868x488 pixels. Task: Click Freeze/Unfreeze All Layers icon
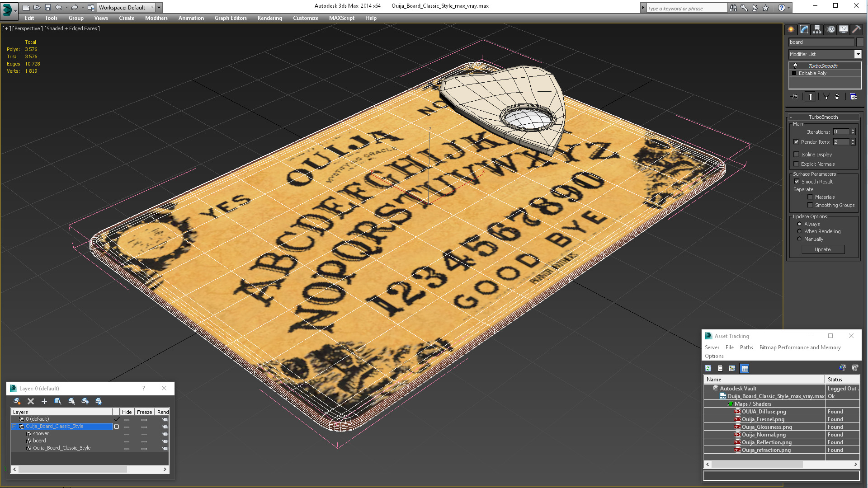pos(99,401)
